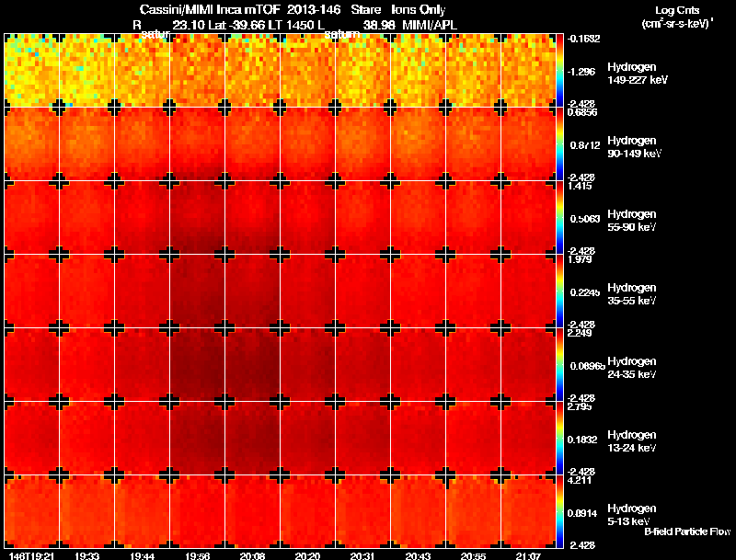Click the 19:33 time axis label
This screenshot has height=560, width=736.
pos(86,555)
